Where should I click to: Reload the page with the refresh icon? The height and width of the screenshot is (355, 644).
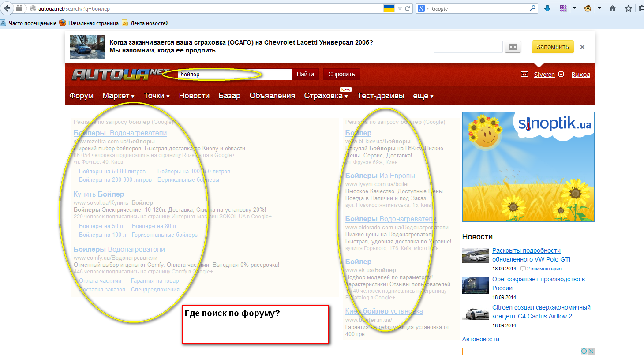click(408, 8)
